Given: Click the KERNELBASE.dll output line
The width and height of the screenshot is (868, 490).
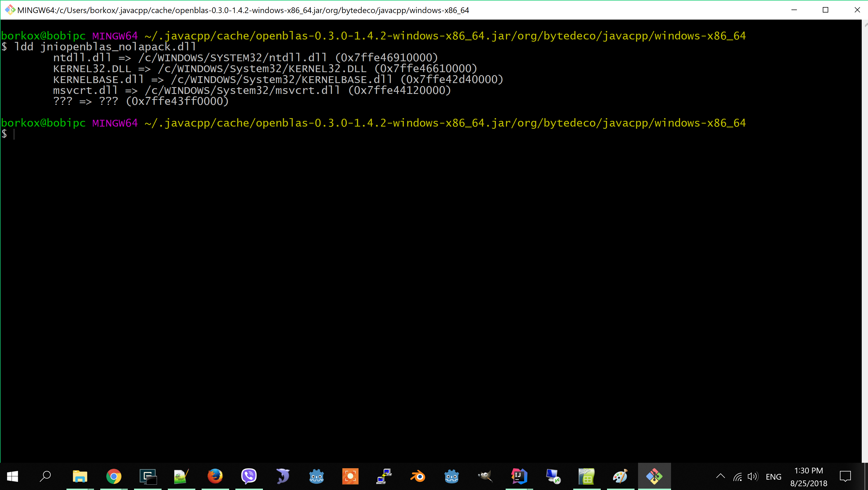Looking at the screenshot, I should pyautogui.click(x=278, y=79).
